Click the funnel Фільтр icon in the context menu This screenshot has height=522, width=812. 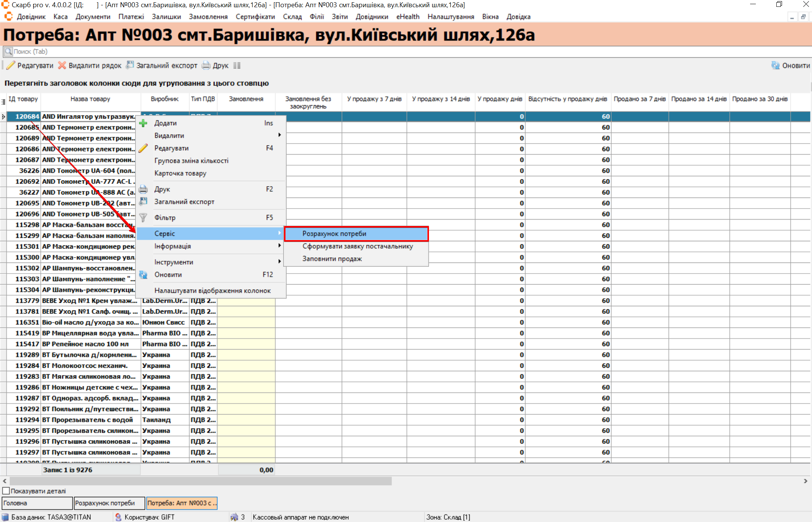click(143, 218)
